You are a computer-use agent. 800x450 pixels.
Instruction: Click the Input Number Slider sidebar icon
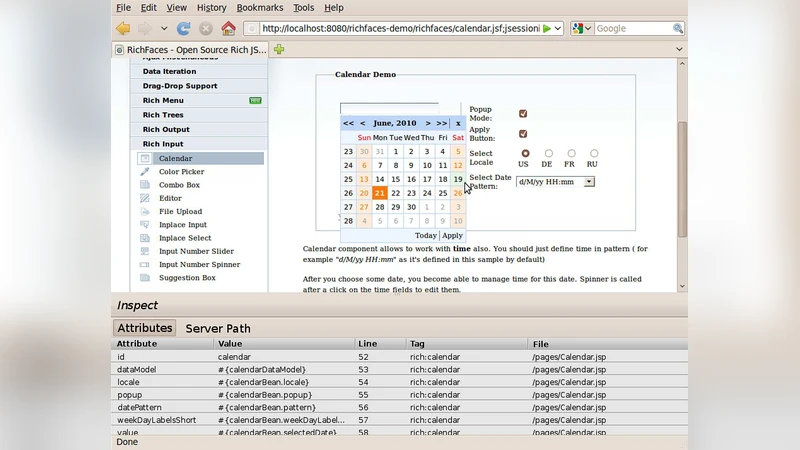click(145, 251)
